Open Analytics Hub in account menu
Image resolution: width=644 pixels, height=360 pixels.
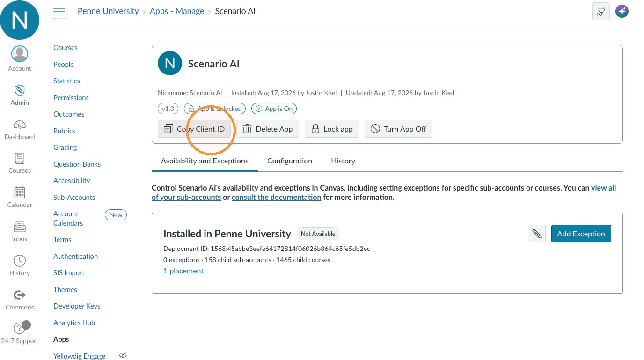click(x=74, y=323)
